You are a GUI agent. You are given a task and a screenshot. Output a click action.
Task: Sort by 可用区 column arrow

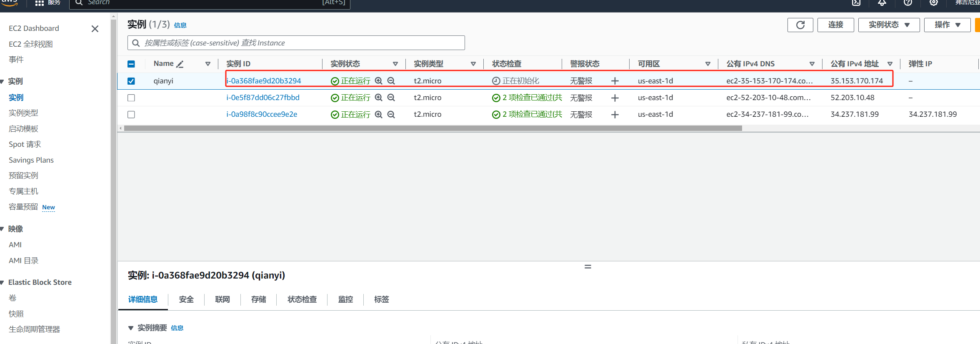708,64
